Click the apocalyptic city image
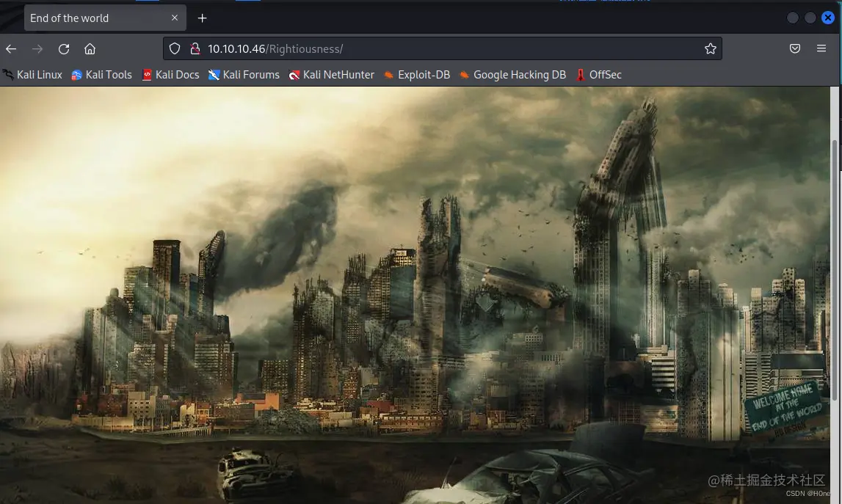842x504 pixels. point(415,295)
